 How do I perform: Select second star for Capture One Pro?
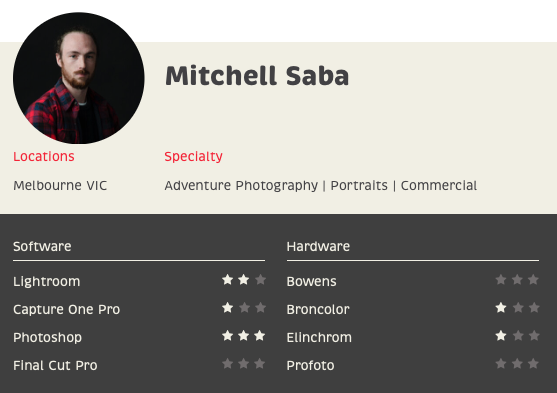click(244, 307)
